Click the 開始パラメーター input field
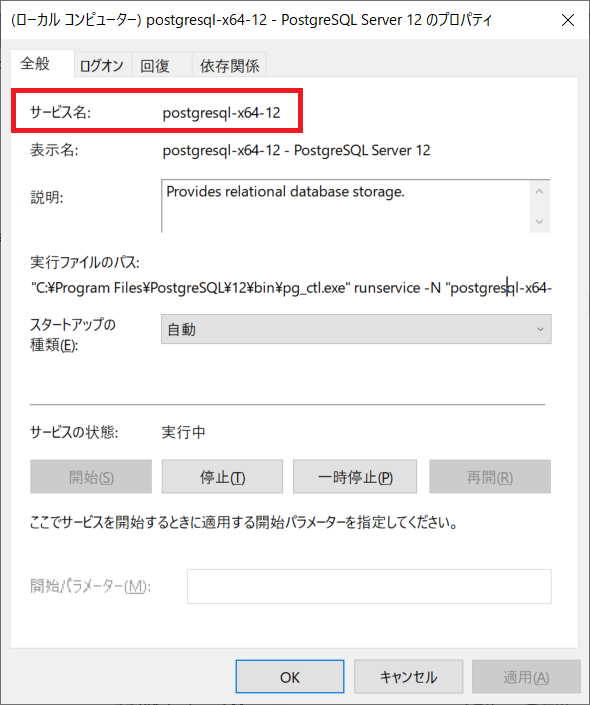This screenshot has height=705, width=590. pyautogui.click(x=369, y=586)
